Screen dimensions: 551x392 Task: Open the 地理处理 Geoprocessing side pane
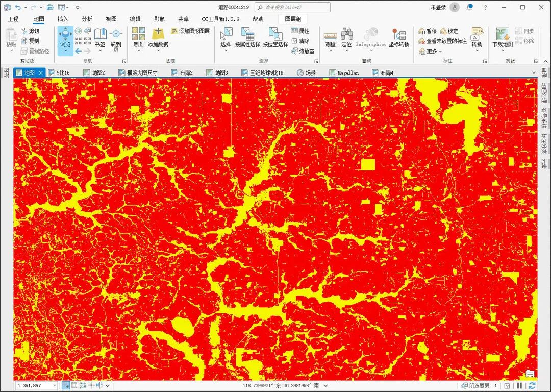coord(544,93)
